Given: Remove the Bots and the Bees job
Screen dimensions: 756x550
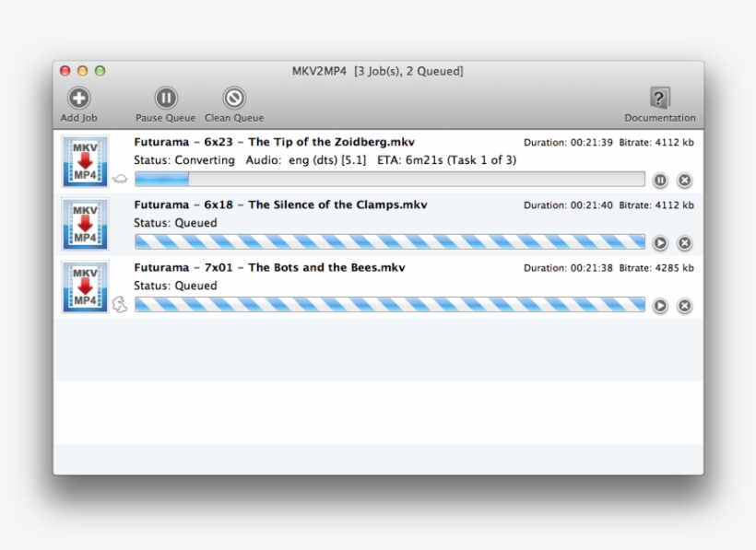Looking at the screenshot, I should coord(684,306).
